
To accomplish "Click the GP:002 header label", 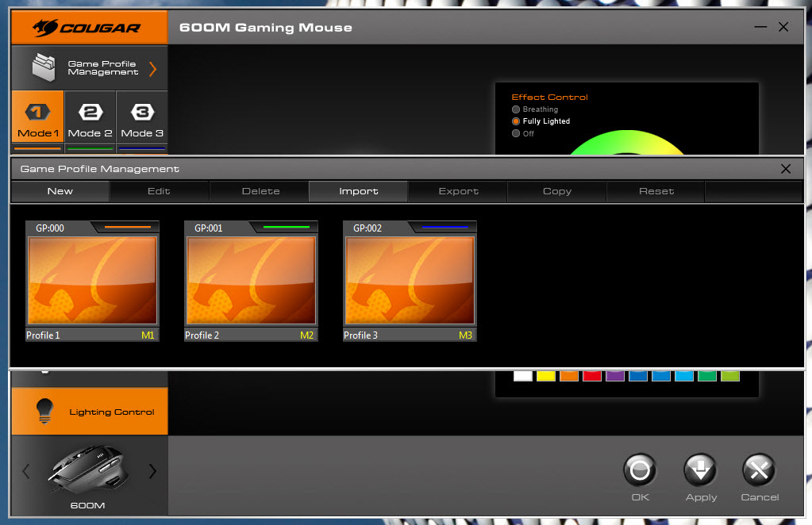I will pyautogui.click(x=368, y=228).
